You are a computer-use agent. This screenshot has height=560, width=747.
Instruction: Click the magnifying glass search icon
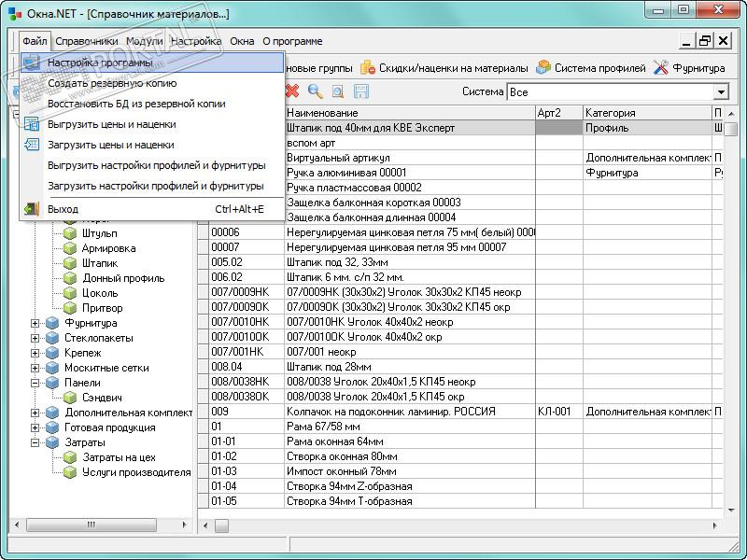pyautogui.click(x=316, y=91)
